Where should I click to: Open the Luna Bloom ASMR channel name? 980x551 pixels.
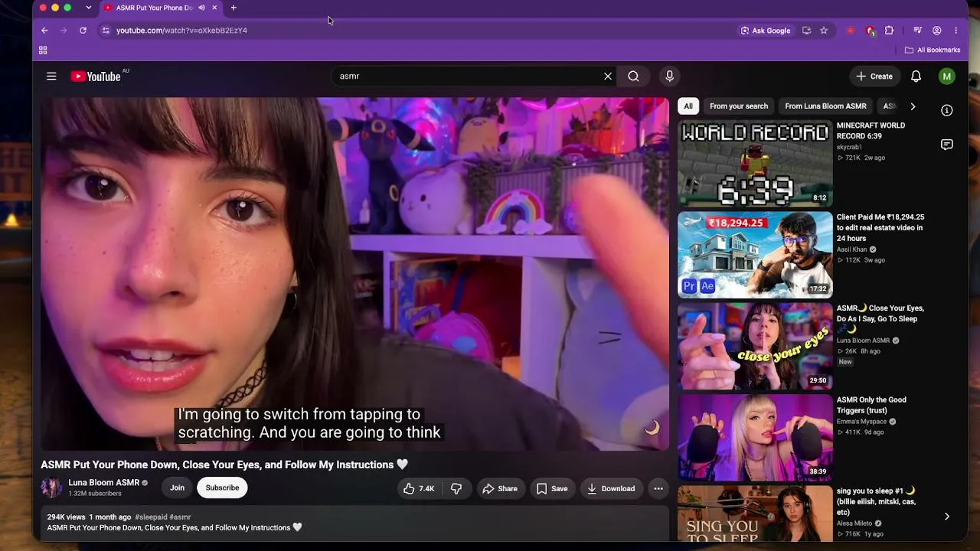point(104,483)
